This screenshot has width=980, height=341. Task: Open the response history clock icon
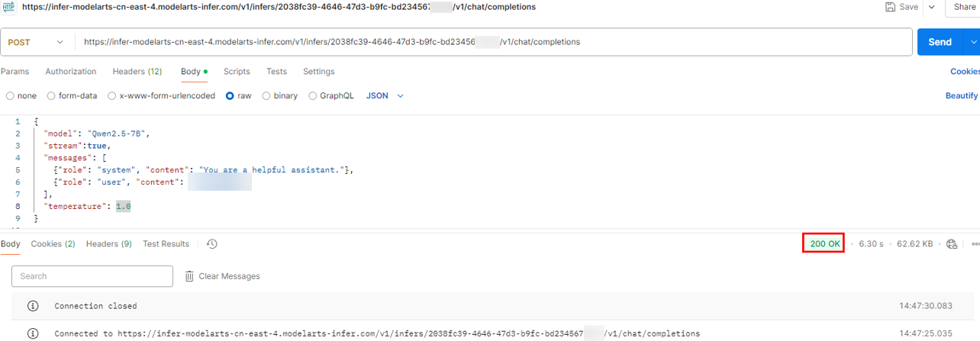click(212, 244)
